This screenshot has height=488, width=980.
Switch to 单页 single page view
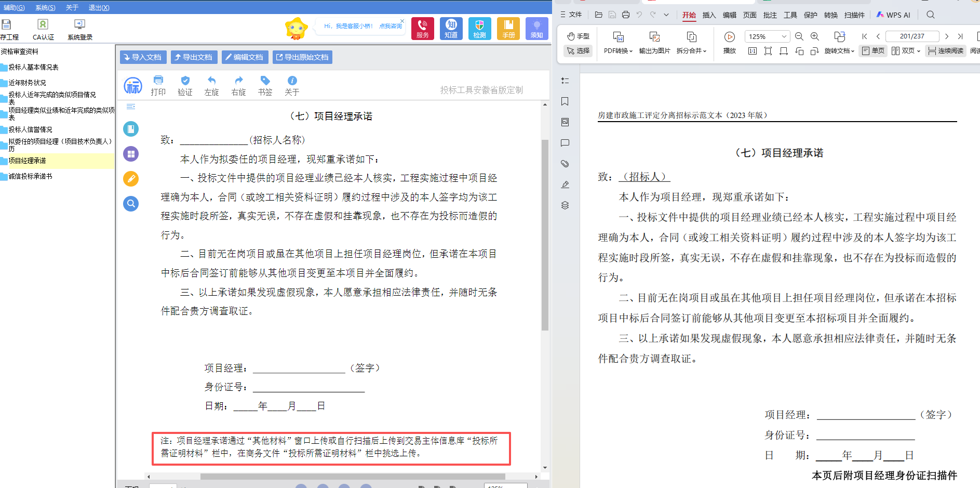pyautogui.click(x=873, y=51)
